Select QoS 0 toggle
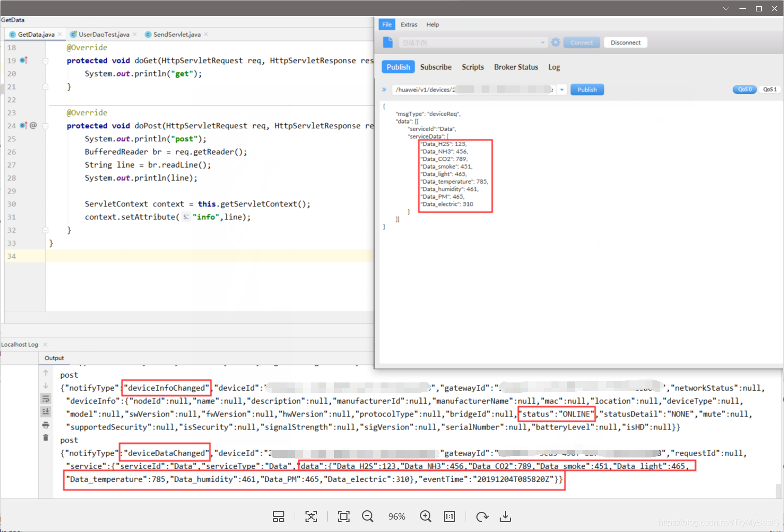Viewport: 784px width, 532px height. (x=745, y=90)
